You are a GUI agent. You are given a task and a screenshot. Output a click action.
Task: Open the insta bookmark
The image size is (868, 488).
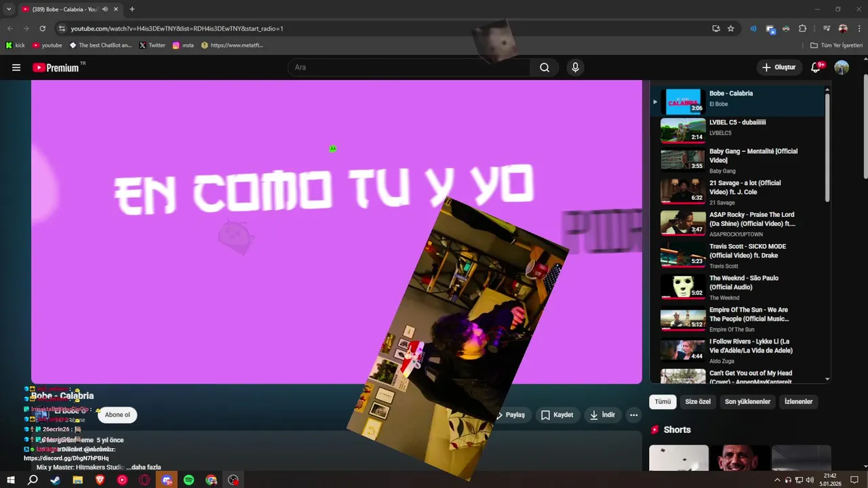click(x=183, y=45)
